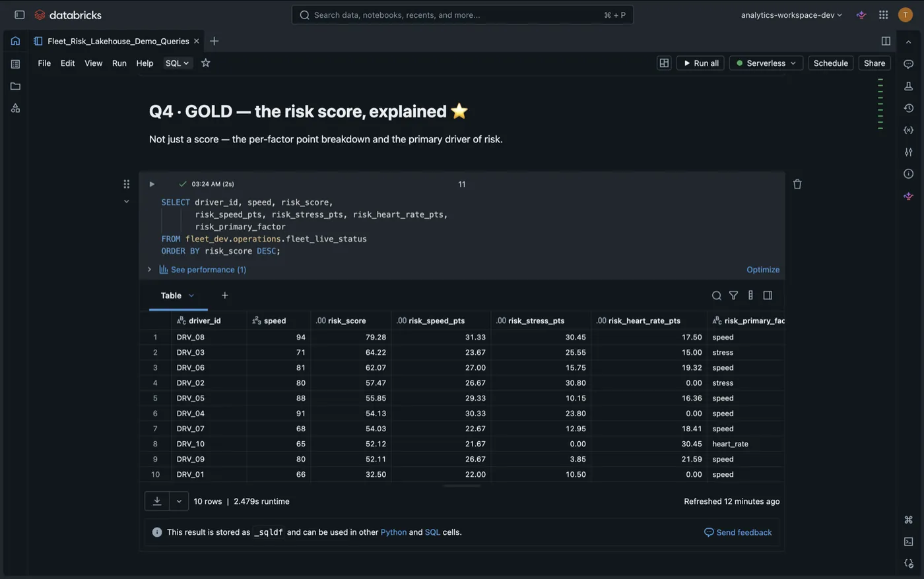Toggle the side-by-side panel layout icon
This screenshot has height=579, width=924.
[886, 41]
